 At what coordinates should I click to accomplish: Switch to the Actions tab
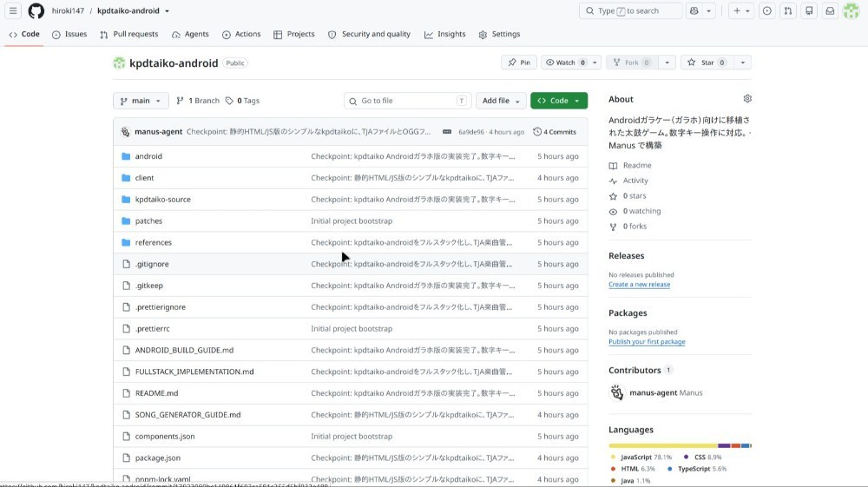click(241, 35)
